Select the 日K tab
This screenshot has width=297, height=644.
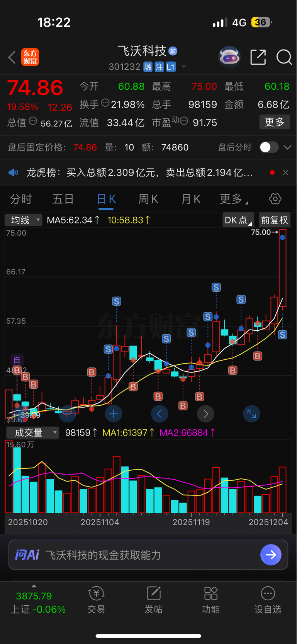(x=106, y=199)
